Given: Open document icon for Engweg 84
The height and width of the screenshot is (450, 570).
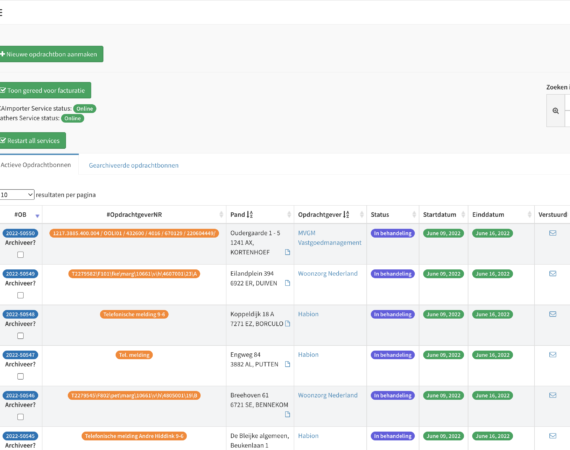Looking at the screenshot, I should pos(287,364).
